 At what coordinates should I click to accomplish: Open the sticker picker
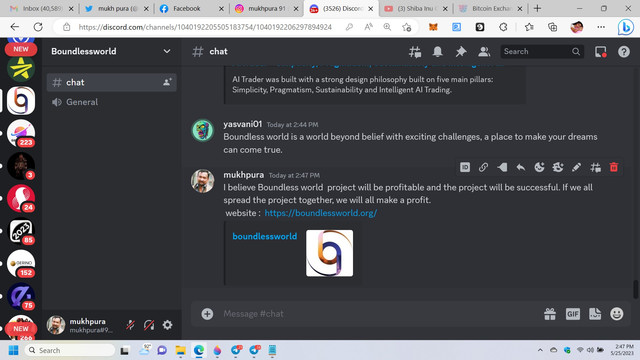[595, 314]
